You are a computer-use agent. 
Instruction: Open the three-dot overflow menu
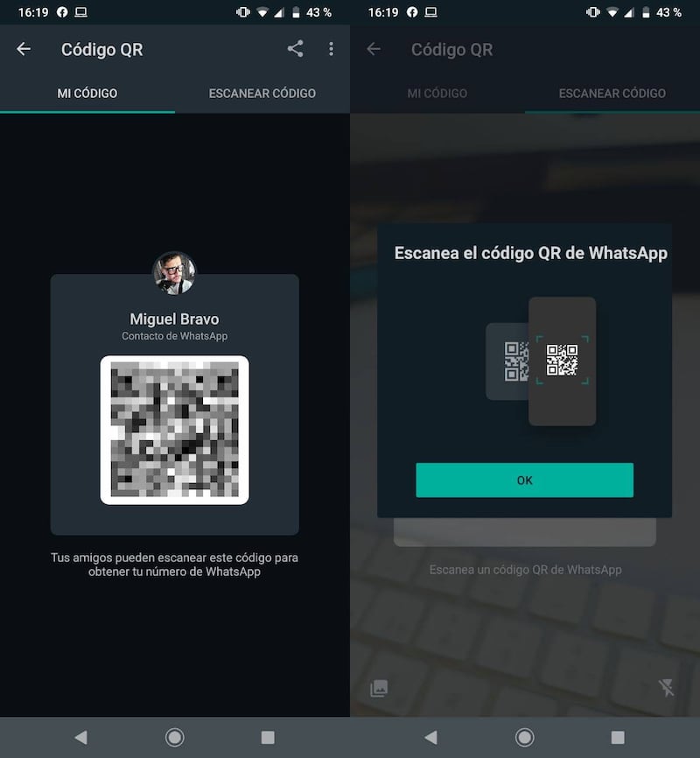pos(331,49)
